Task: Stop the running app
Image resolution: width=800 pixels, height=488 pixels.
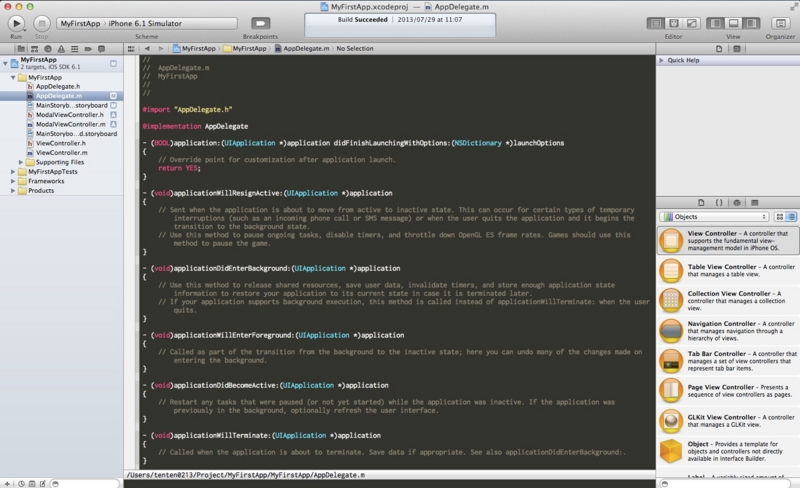Action: 42,23
